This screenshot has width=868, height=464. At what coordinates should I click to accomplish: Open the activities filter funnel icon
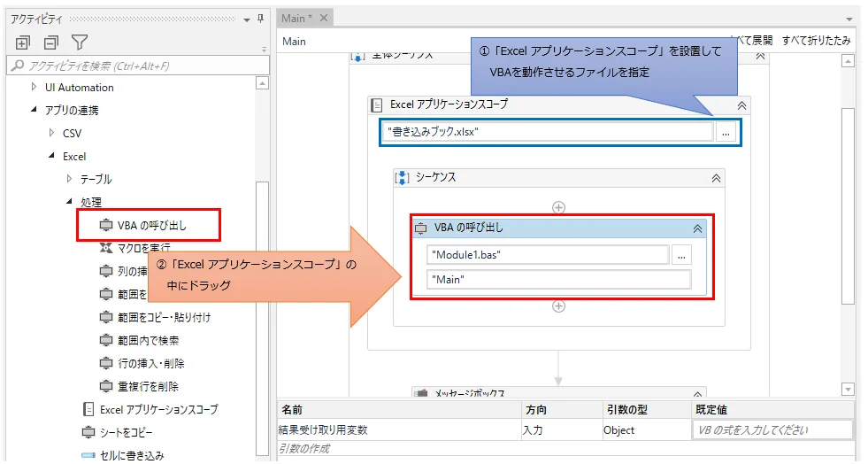80,43
